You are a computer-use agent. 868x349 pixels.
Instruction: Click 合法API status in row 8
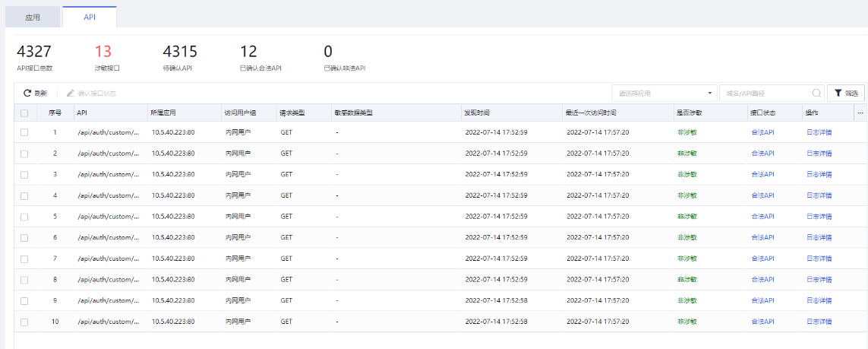pos(762,280)
